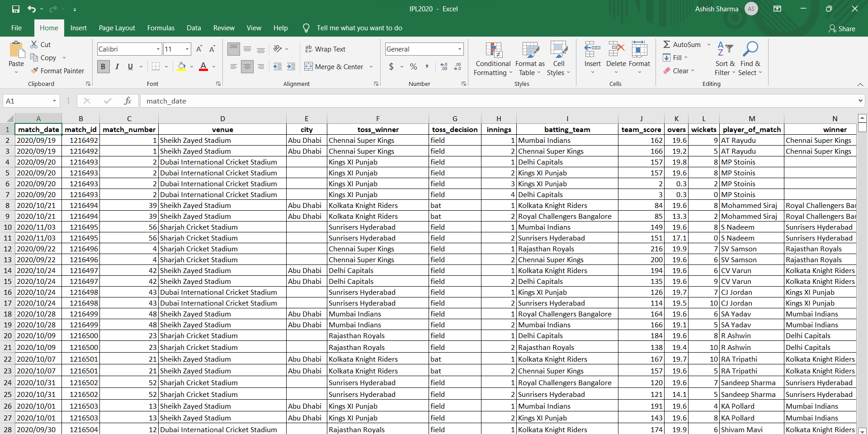The image size is (868, 434).
Task: Expand the AutoSum dropdown arrow
Action: (x=708, y=44)
